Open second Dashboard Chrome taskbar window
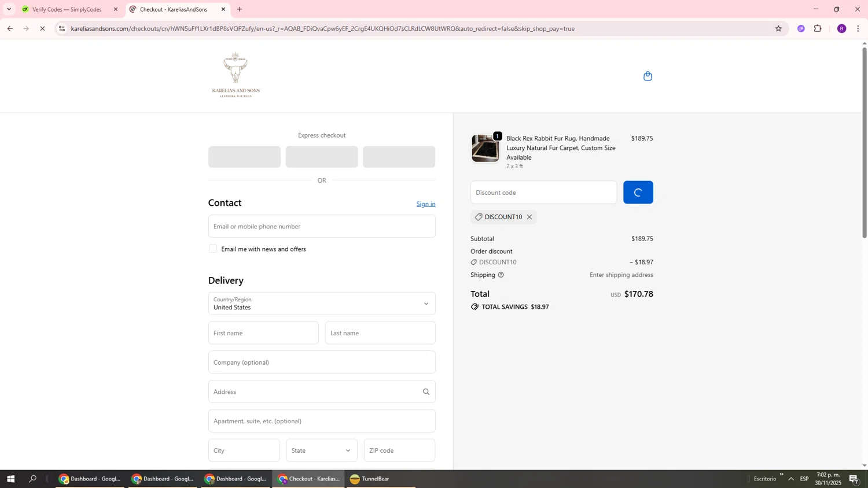Viewport: 868px width, 488px height. [x=163, y=479]
